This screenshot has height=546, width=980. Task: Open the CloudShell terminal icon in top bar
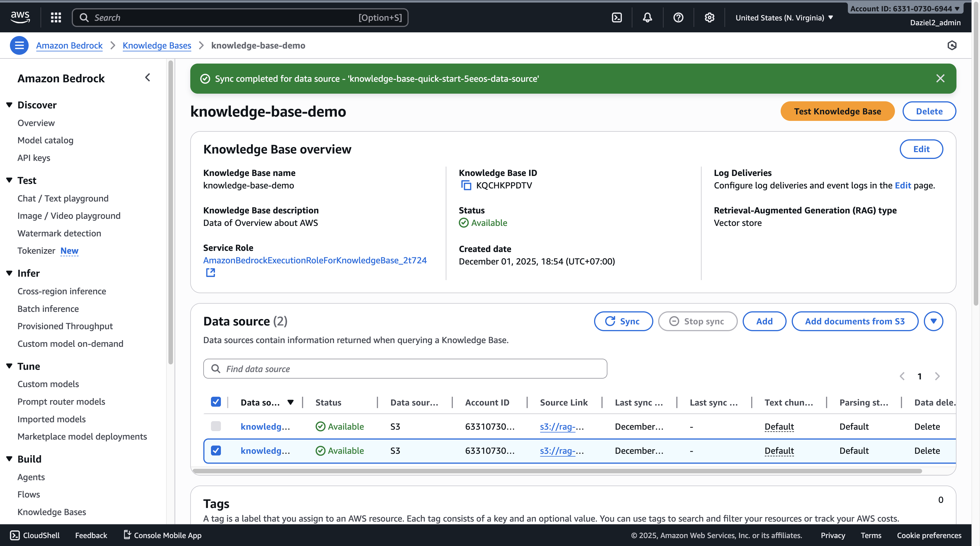[x=617, y=17]
